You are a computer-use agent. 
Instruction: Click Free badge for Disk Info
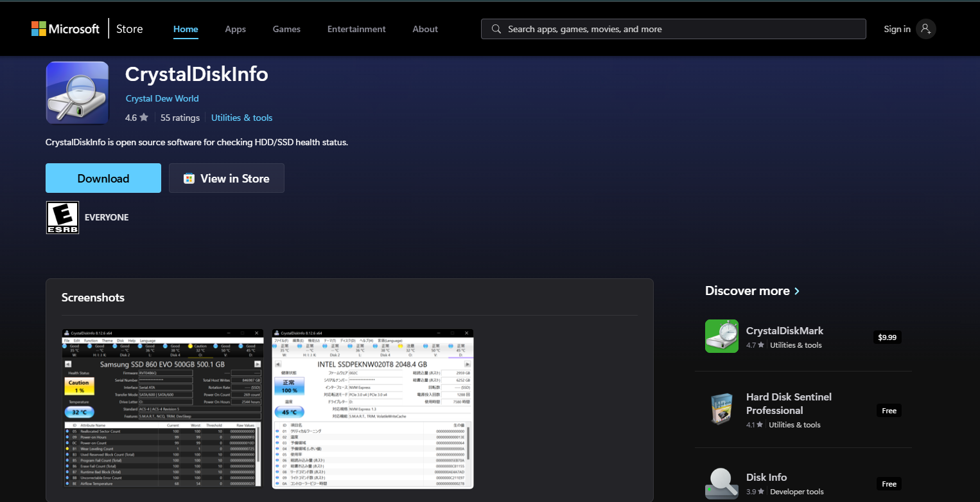point(889,483)
